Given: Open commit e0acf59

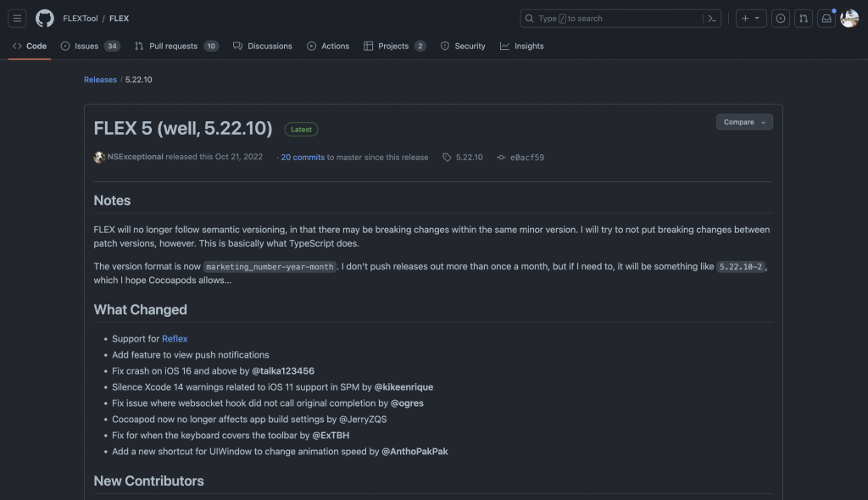Looking at the screenshot, I should coord(527,158).
